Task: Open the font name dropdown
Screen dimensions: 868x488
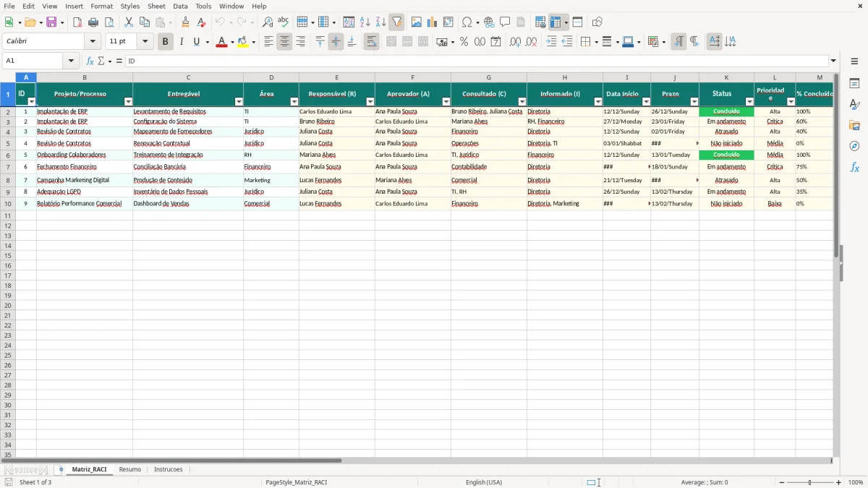Action: pos(93,42)
